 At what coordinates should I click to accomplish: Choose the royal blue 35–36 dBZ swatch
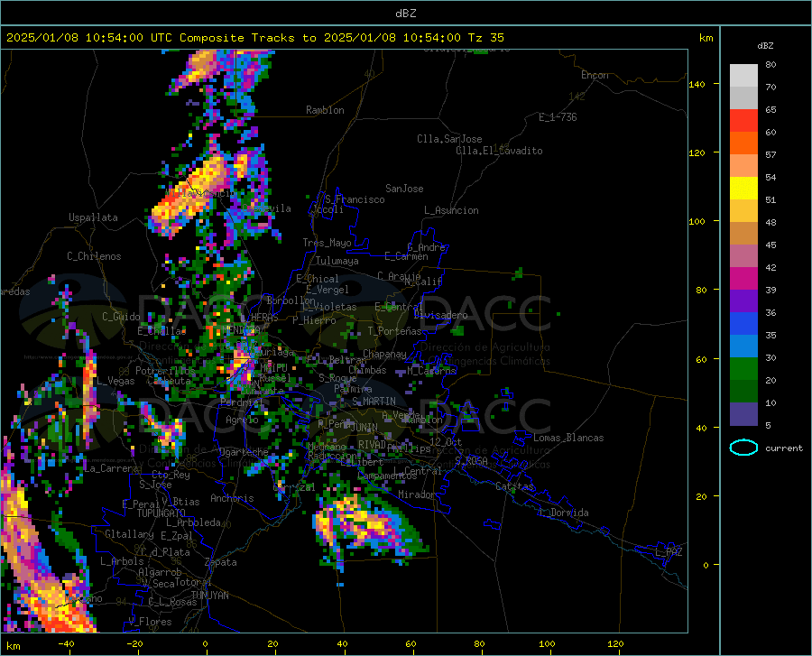[743, 324]
